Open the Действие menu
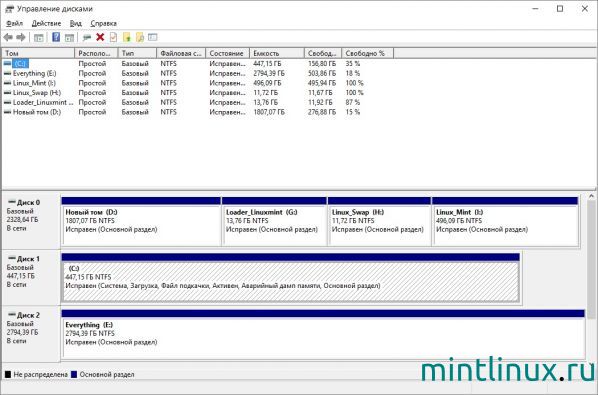598x395 pixels. pos(46,23)
